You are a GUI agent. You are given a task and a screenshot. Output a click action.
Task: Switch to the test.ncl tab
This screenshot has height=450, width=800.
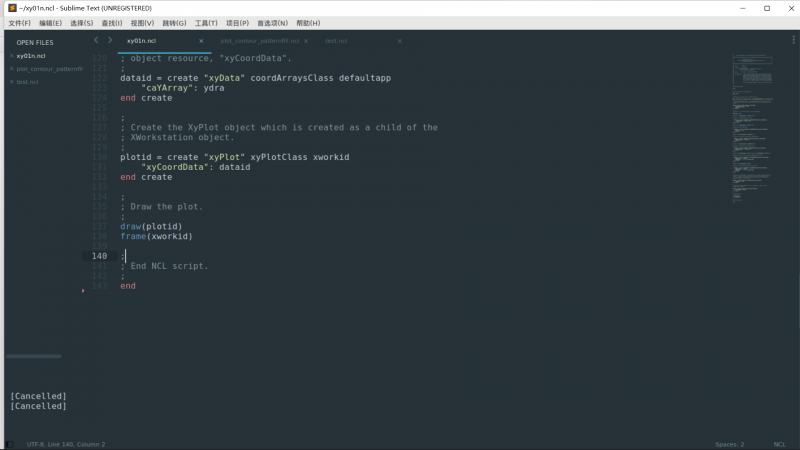coord(336,41)
